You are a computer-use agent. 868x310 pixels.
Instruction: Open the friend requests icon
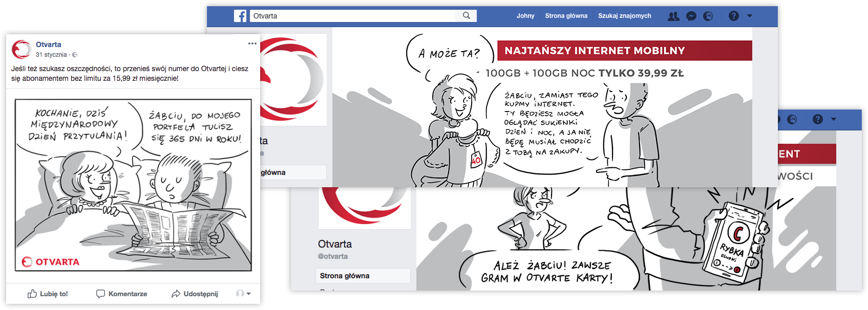(x=674, y=16)
